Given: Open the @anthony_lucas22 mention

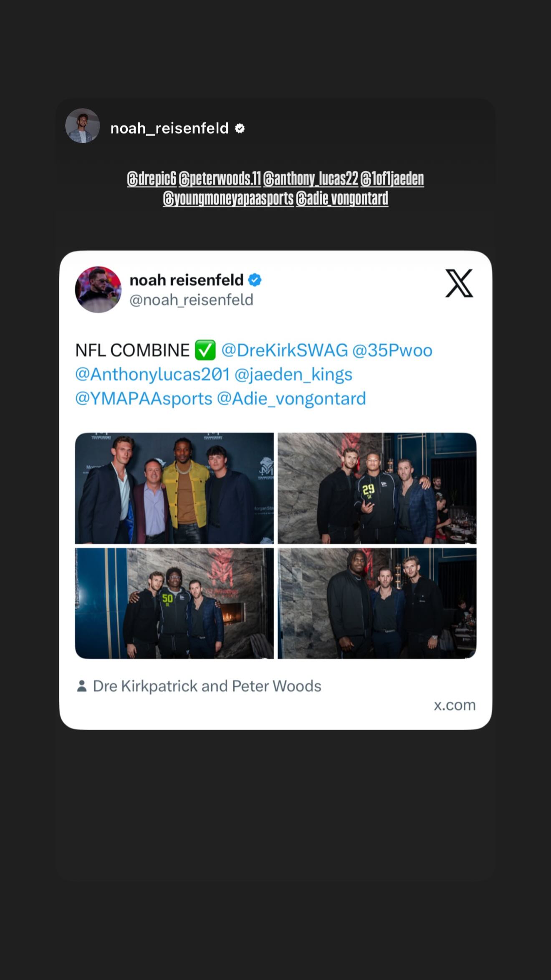Looking at the screenshot, I should (x=311, y=179).
